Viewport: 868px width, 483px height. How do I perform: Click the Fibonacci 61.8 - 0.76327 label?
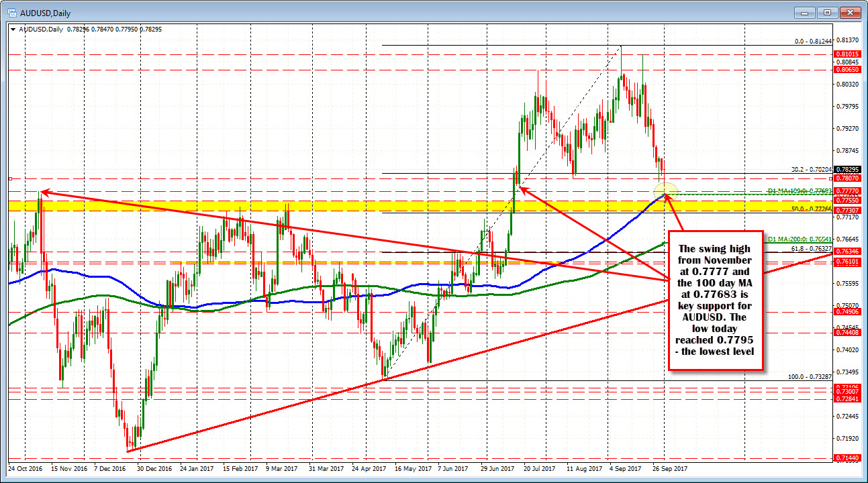coord(812,248)
